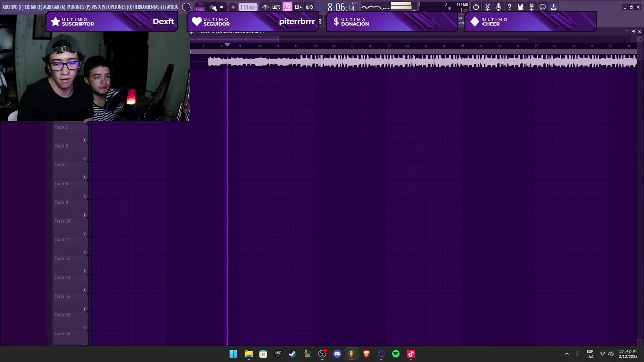
Task: Click the Ultima Donación banner
Action: 392,22
